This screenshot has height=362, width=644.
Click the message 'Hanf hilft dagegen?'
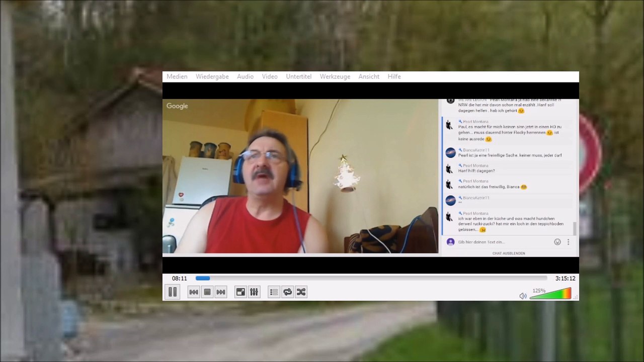476,171
